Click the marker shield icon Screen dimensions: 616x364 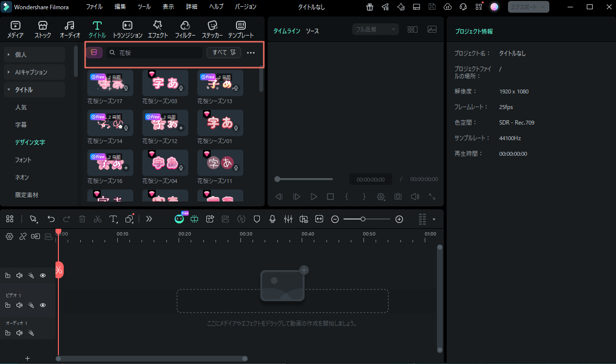click(x=257, y=219)
